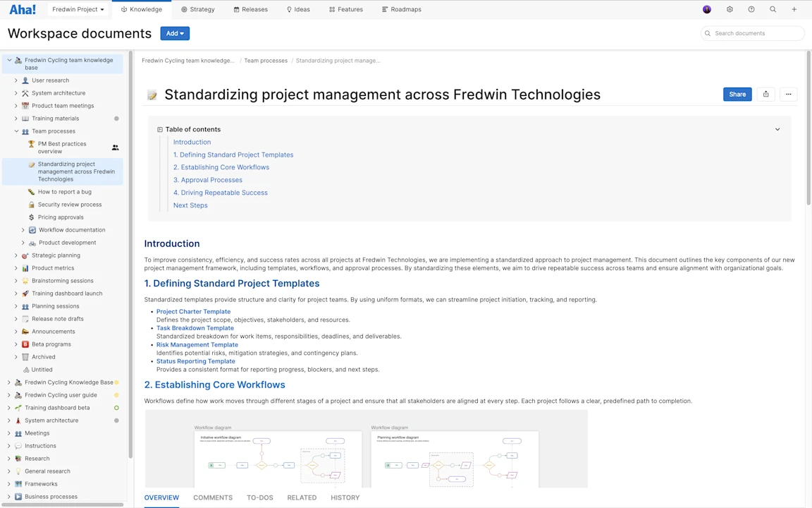Click the export icon beside Share
The width and height of the screenshot is (812, 508).
[766, 95]
